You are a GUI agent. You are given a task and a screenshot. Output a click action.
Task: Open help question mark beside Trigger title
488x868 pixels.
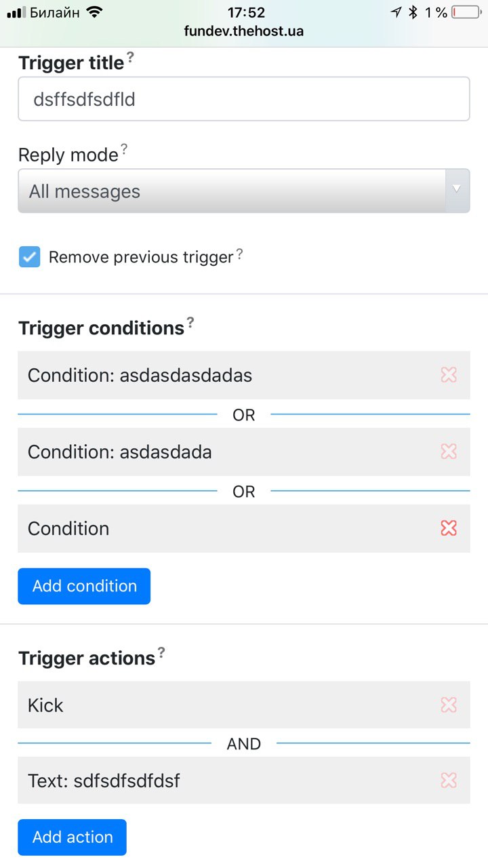pyautogui.click(x=131, y=58)
